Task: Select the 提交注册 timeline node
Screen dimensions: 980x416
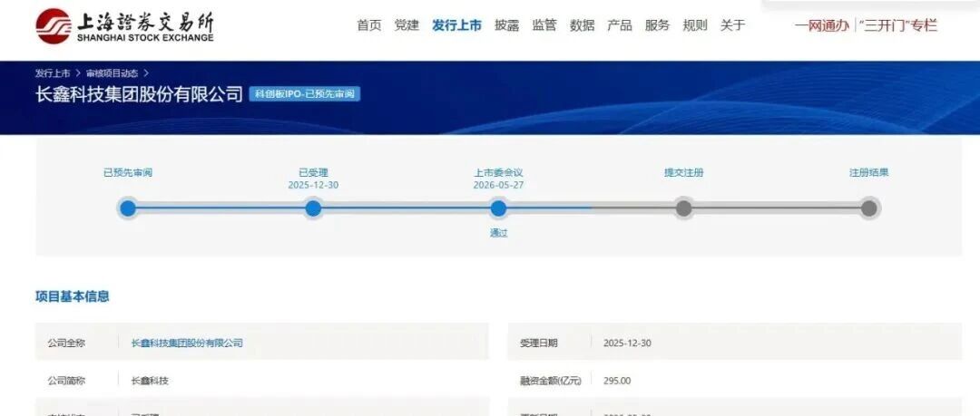Action: pyautogui.click(x=684, y=208)
